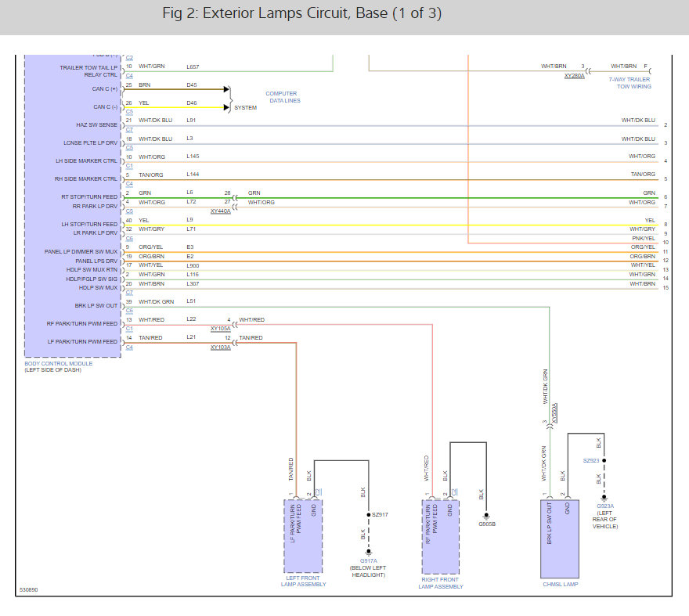Click circuit code D46 on CAN C (-)
The height and width of the screenshot is (616, 689).
(x=192, y=103)
